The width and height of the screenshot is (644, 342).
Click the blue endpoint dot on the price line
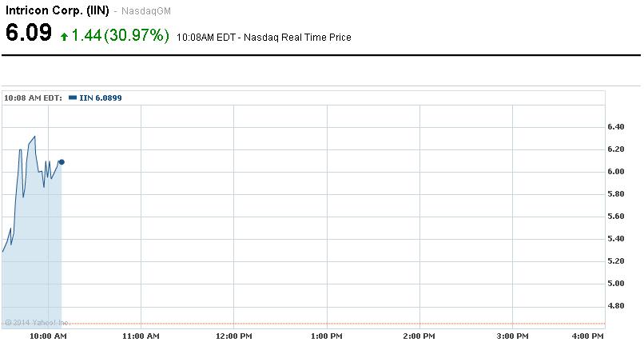tap(62, 161)
